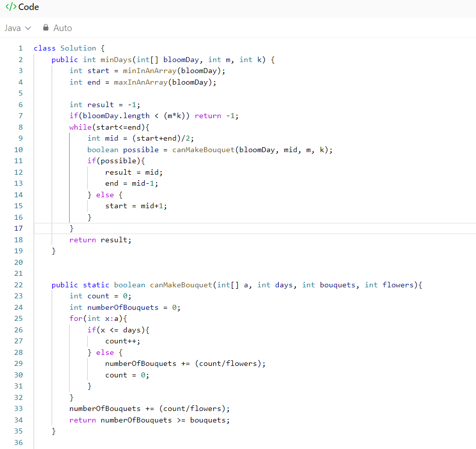This screenshot has height=449, width=476.
Task: Click the green Code brackets icon
Action: point(11,7)
